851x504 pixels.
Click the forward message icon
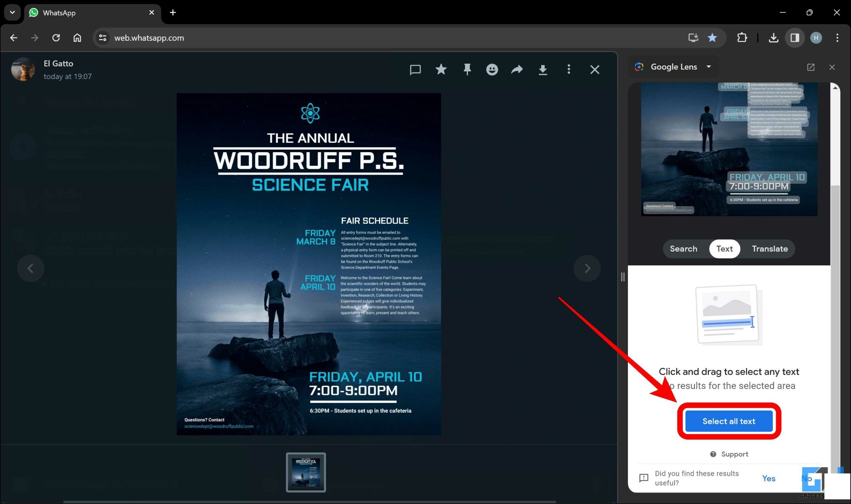[x=517, y=69]
